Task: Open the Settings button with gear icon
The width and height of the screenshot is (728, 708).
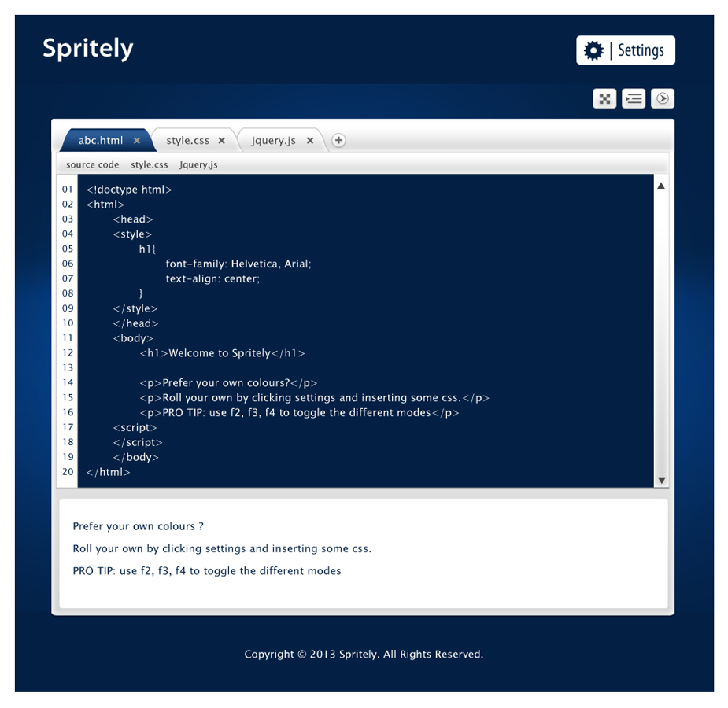Action: (626, 50)
